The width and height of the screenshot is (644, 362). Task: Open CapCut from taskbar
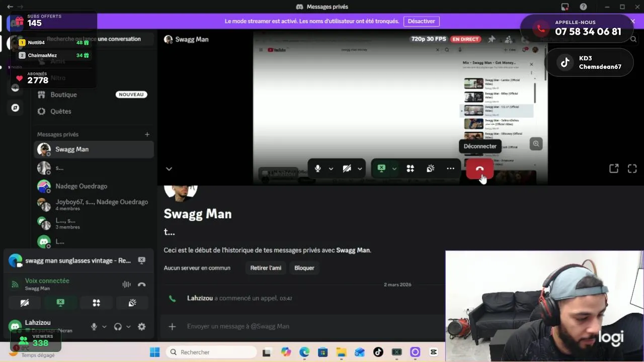(434, 352)
